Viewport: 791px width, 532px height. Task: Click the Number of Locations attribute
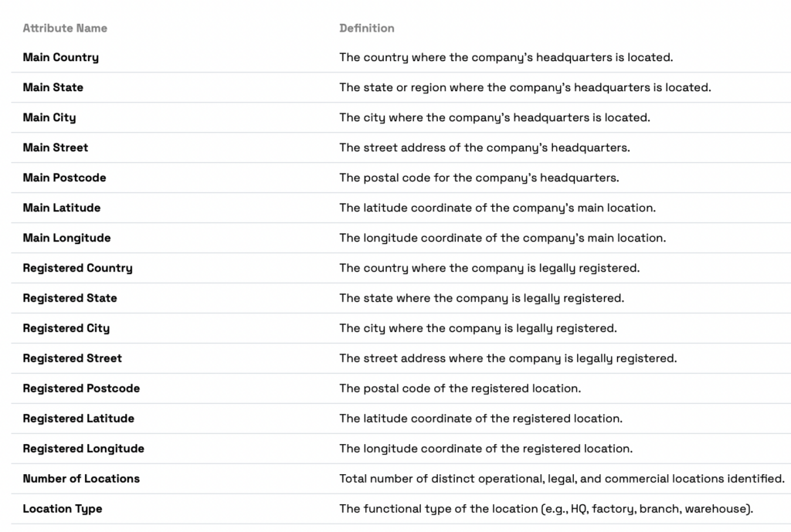coord(81,479)
